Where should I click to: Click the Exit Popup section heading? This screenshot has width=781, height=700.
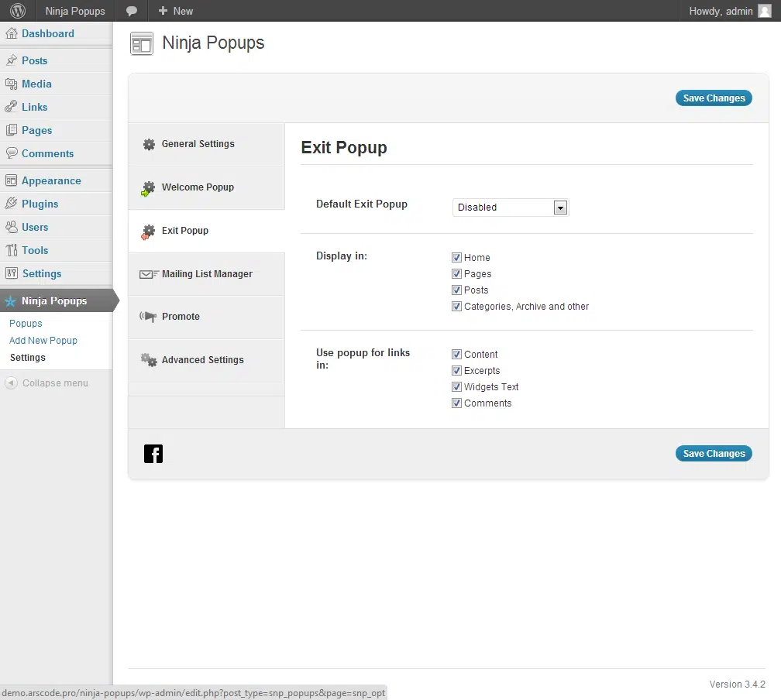click(x=344, y=147)
